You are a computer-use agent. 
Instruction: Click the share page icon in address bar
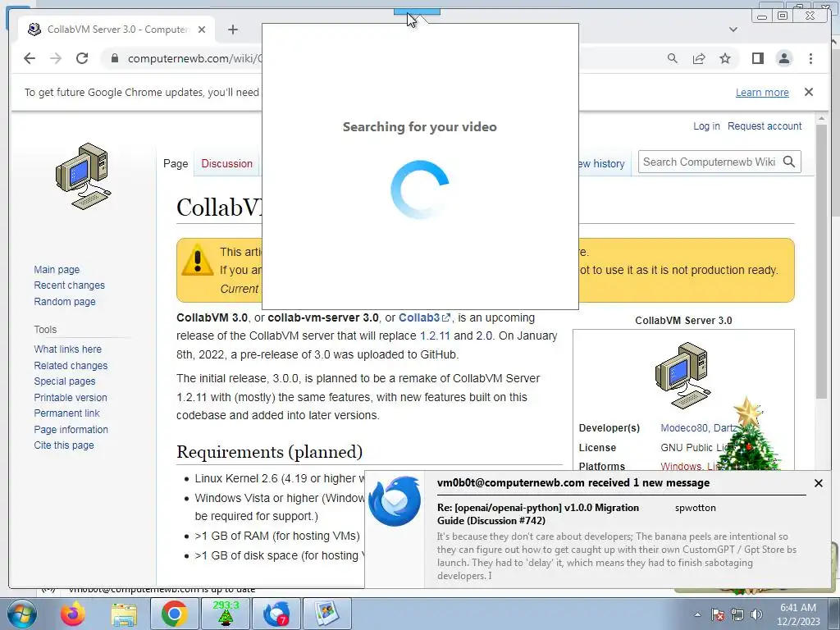coord(699,58)
